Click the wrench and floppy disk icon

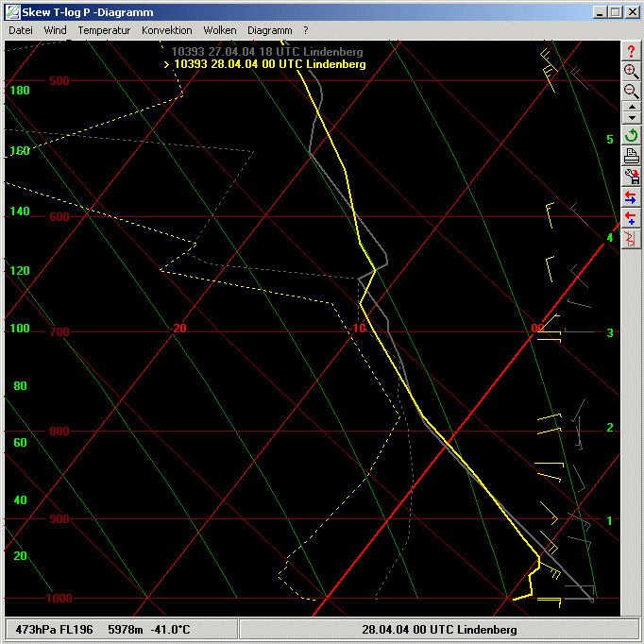click(632, 177)
